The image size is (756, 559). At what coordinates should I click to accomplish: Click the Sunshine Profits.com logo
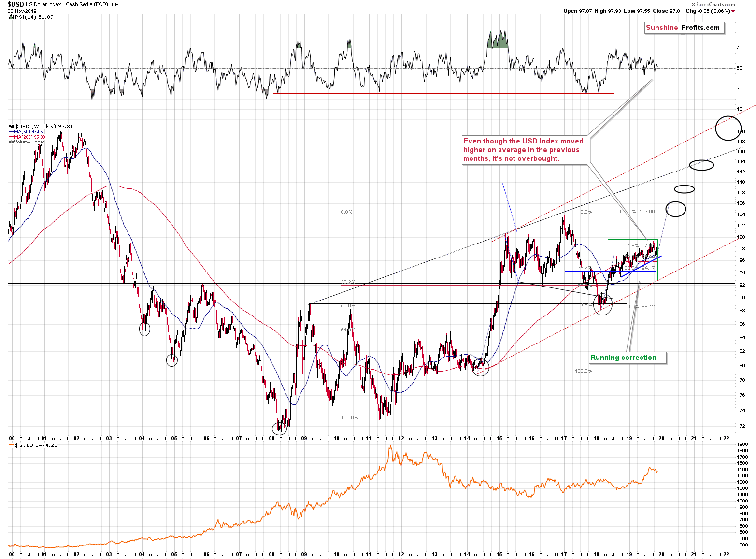(685, 28)
